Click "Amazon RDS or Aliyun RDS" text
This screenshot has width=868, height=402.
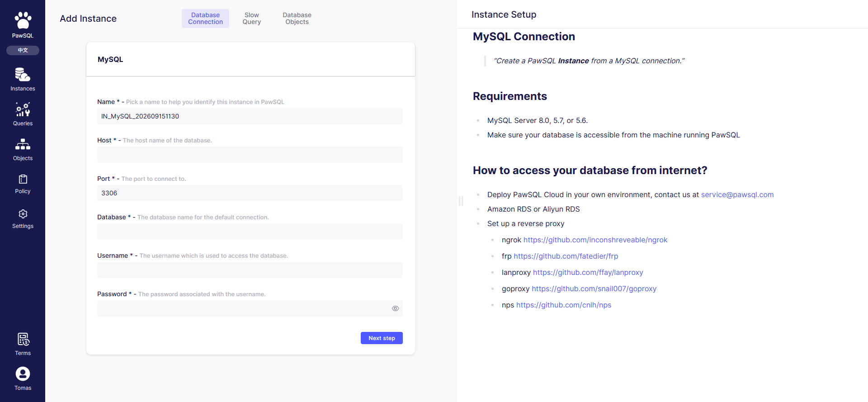(533, 209)
